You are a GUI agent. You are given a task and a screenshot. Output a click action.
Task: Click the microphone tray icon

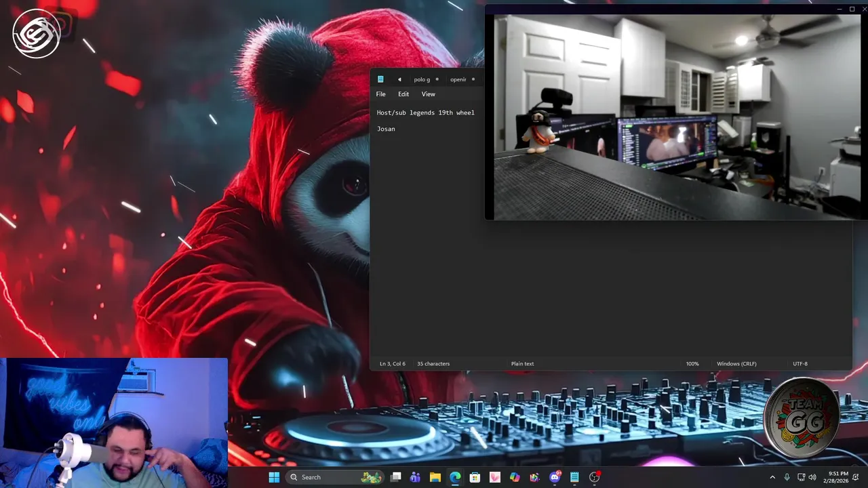pos(787,477)
